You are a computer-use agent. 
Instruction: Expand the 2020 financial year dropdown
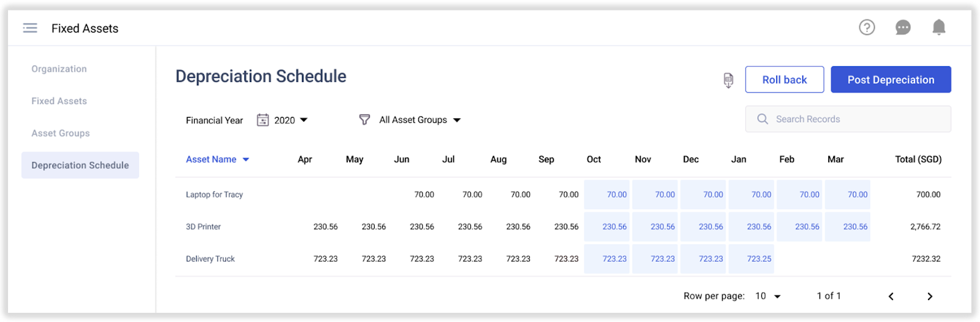[x=291, y=120]
